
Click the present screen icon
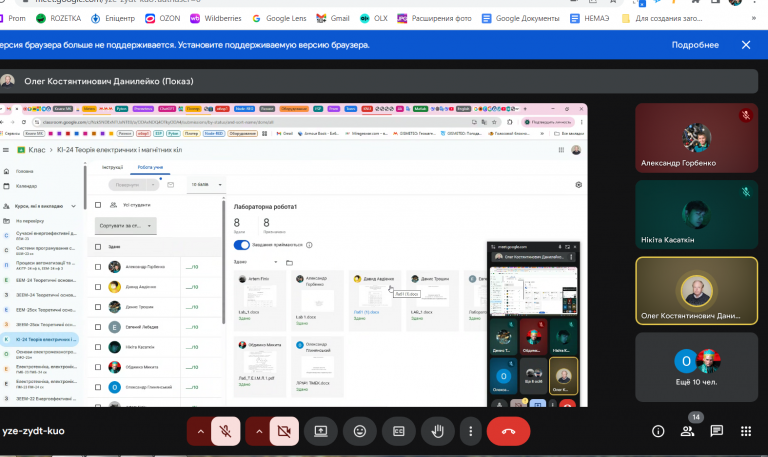(321, 431)
